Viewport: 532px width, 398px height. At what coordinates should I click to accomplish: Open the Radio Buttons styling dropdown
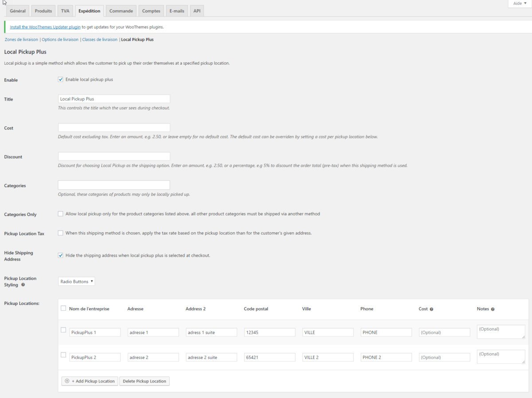coord(76,281)
